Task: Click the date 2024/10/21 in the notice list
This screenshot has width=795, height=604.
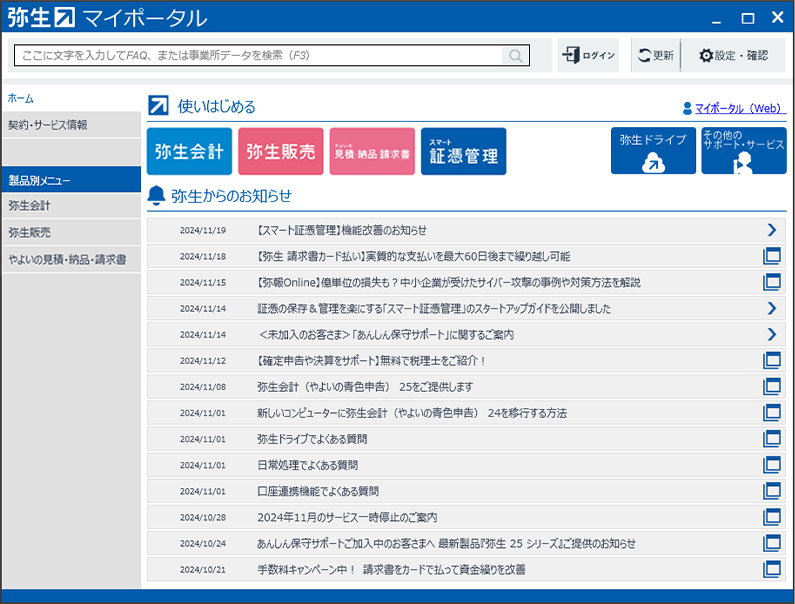Action: (203, 570)
